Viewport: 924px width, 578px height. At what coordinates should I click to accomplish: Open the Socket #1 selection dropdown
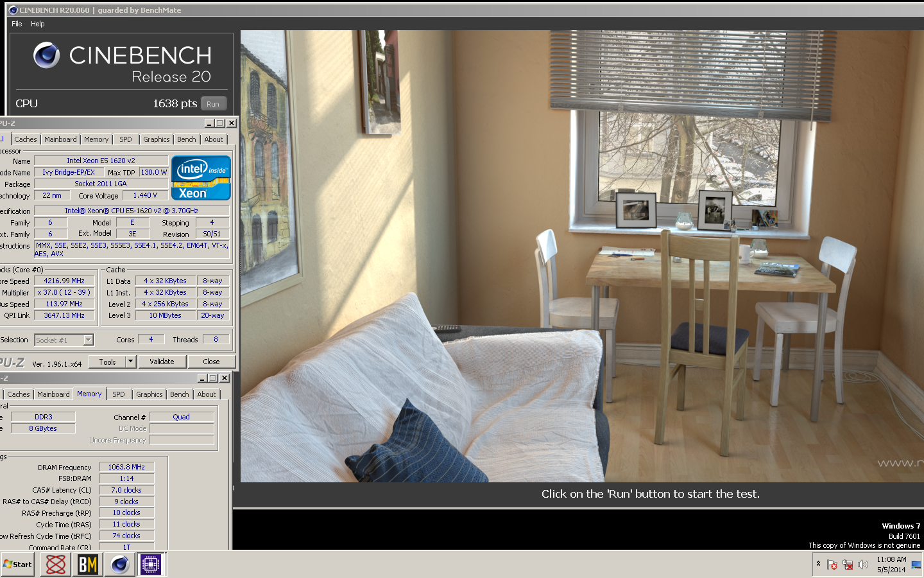coord(64,340)
